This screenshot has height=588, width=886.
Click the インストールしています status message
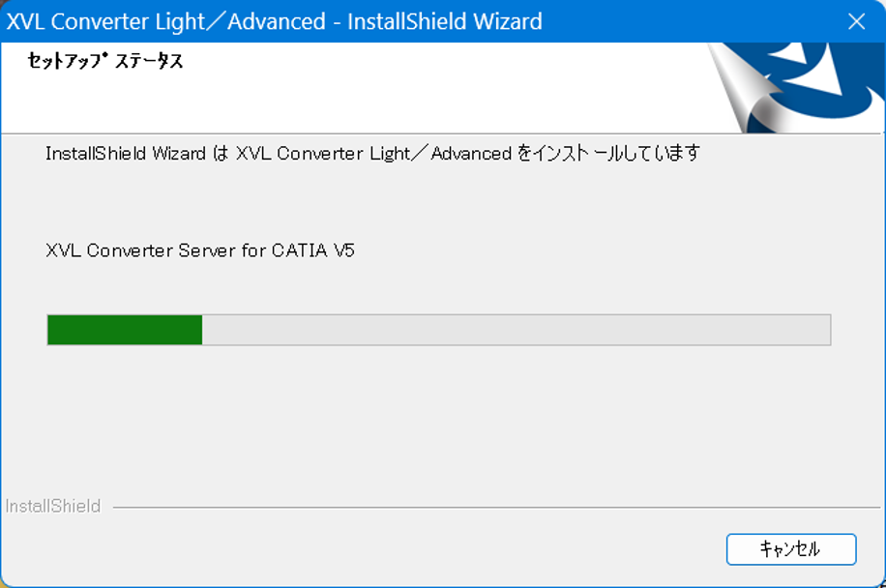point(608,153)
